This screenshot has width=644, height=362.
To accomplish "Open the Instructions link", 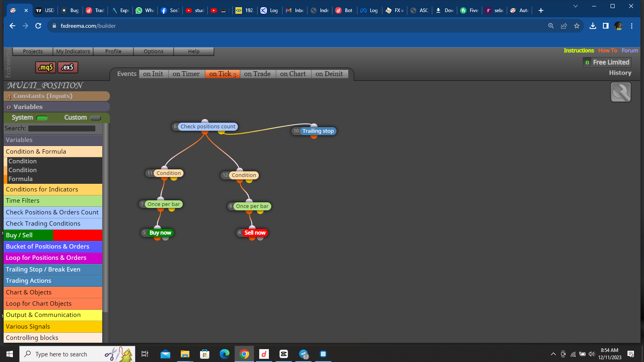I will coord(579,51).
